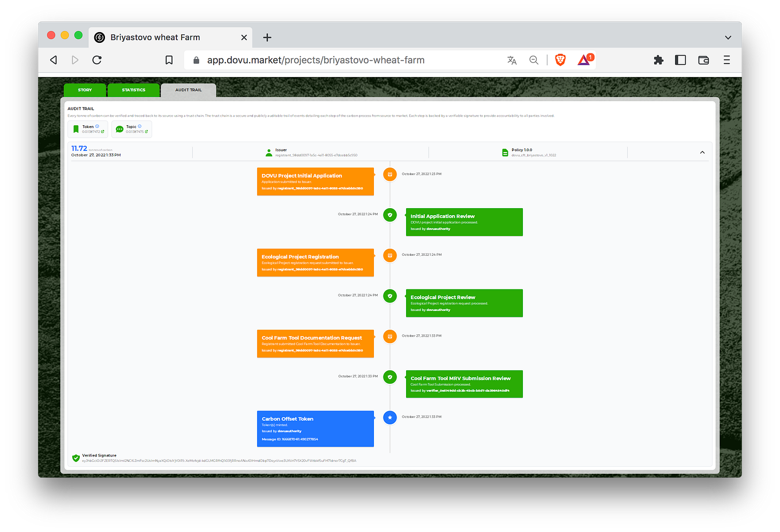The height and width of the screenshot is (532, 780).
Task: Open the Initial Application Review card
Action: [x=464, y=222]
